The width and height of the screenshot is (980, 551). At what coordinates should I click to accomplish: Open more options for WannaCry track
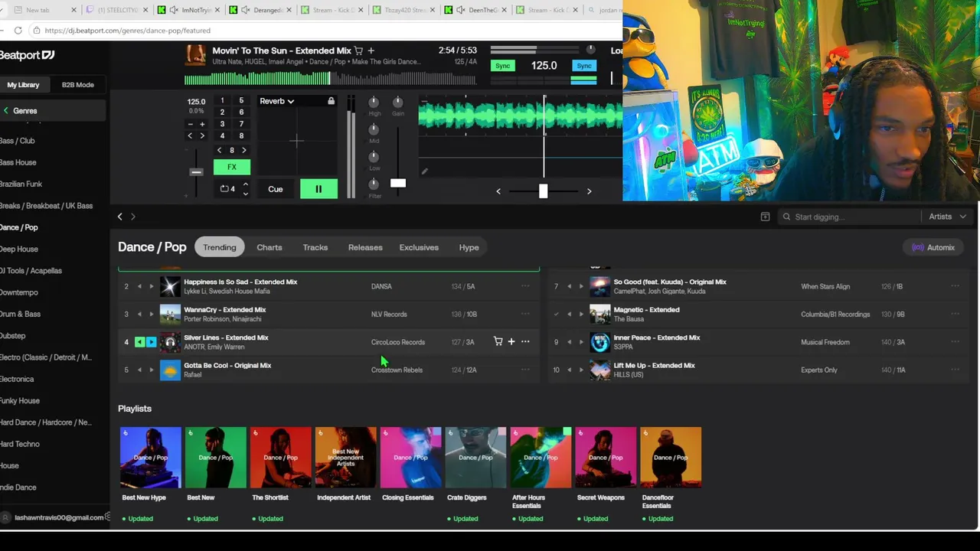(x=525, y=314)
